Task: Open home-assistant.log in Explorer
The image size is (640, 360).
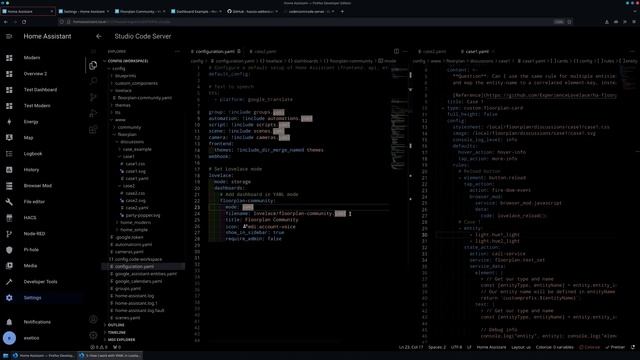Action: click(x=134, y=296)
